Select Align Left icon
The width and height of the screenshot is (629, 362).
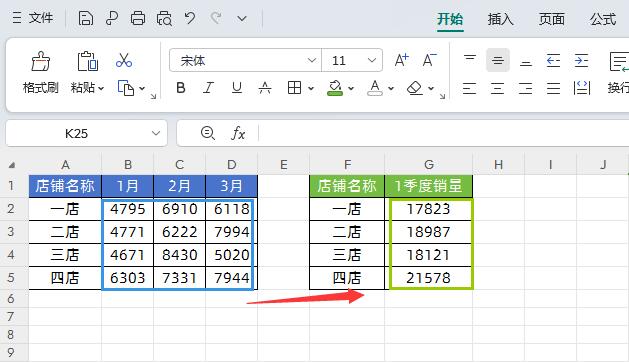pyautogui.click(x=469, y=88)
